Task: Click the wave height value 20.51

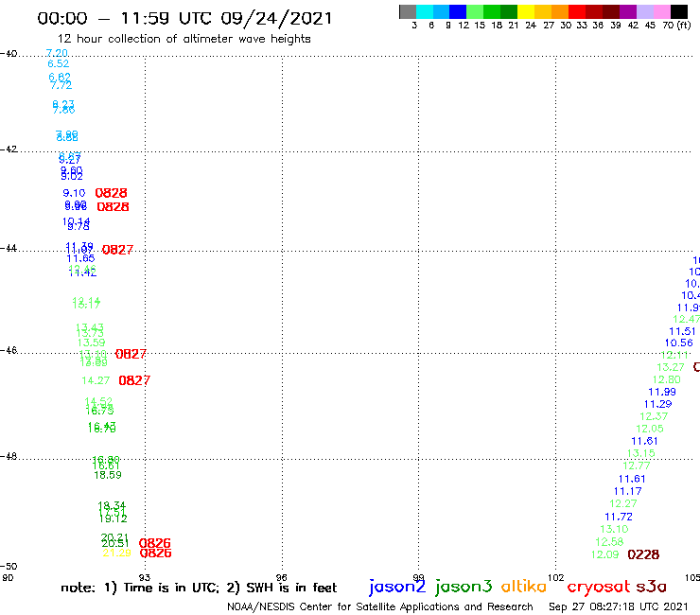Action: 115,543
